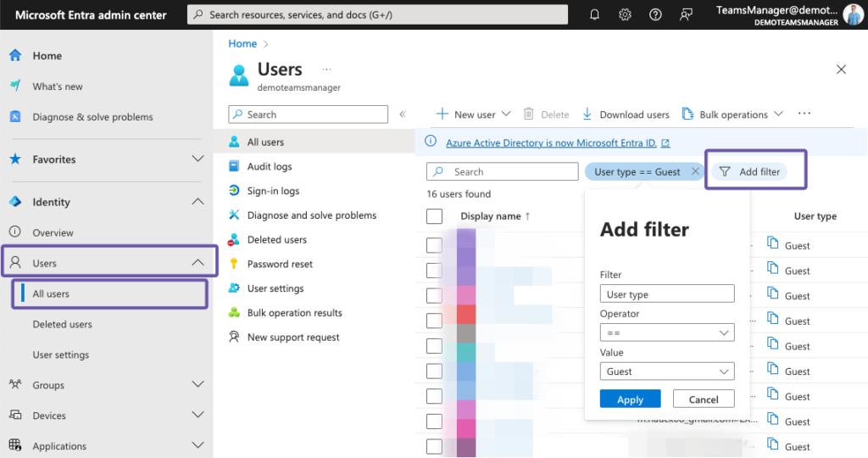The image size is (868, 458).
Task: Check the second user row checkbox
Action: click(435, 271)
